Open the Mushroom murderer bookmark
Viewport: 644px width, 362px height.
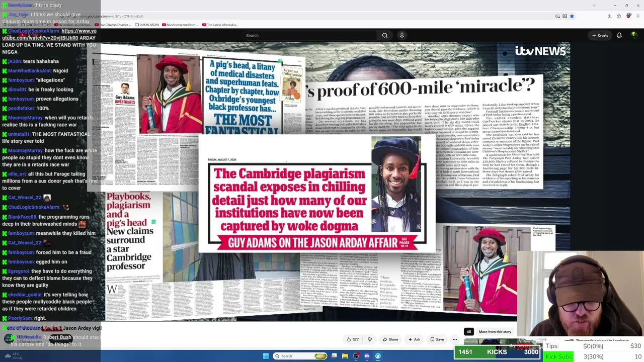(180, 25)
